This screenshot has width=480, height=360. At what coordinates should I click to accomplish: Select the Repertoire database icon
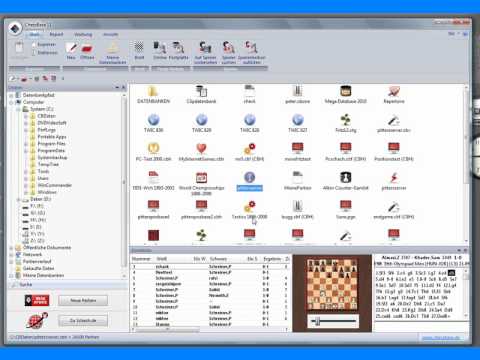click(394, 91)
